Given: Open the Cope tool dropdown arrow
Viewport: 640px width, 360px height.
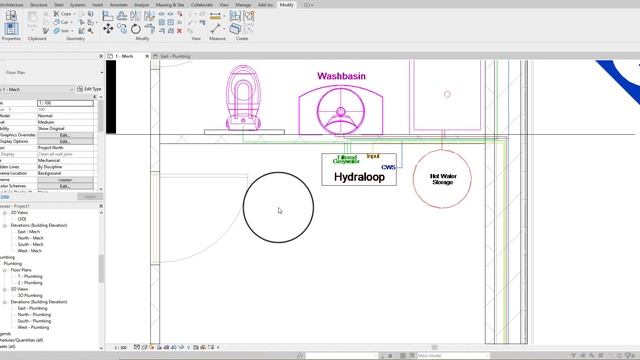Looking at the screenshot, I should 75,14.
